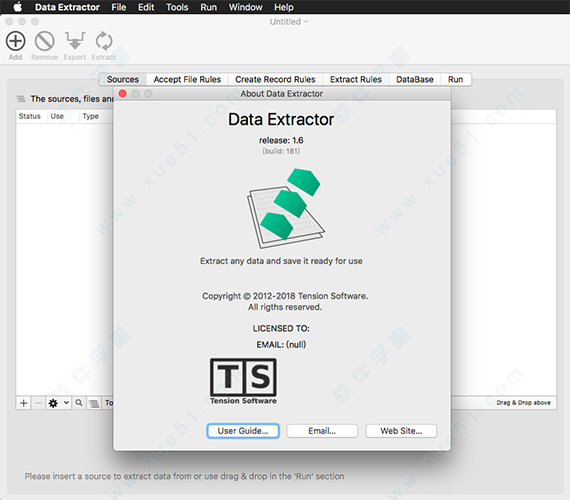Open the Window menu
The image size is (570, 500).
point(245,7)
